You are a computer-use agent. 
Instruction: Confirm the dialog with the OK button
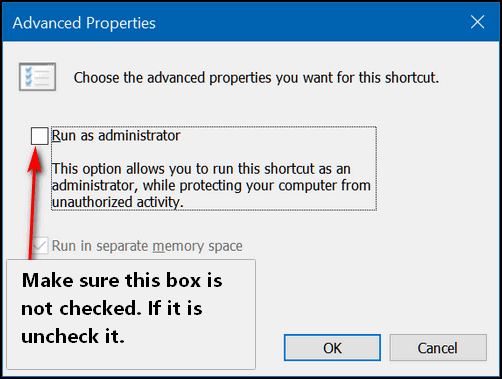click(332, 348)
